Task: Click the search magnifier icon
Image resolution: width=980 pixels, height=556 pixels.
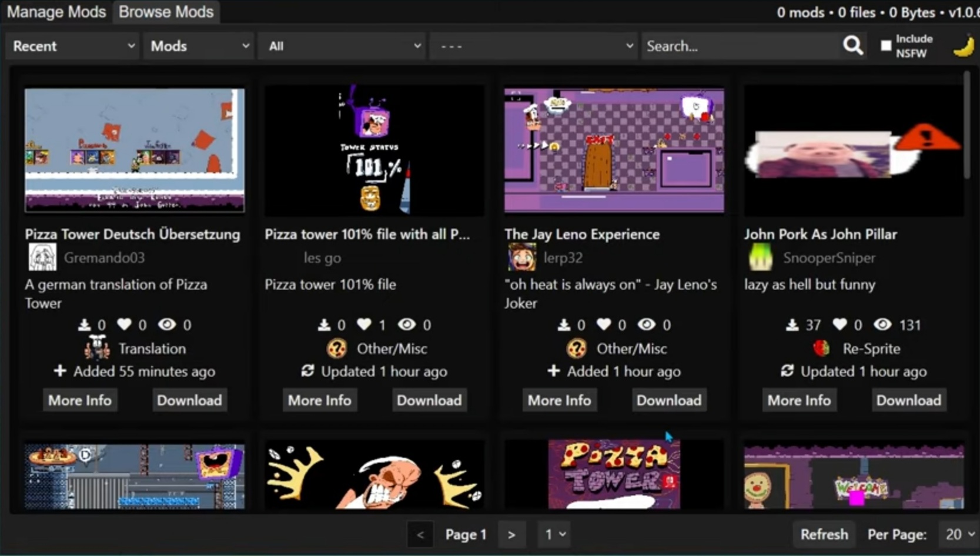Action: coord(853,45)
